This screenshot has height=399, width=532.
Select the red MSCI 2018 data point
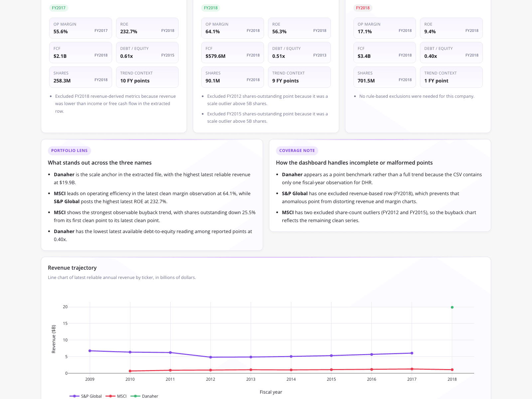(x=452, y=370)
